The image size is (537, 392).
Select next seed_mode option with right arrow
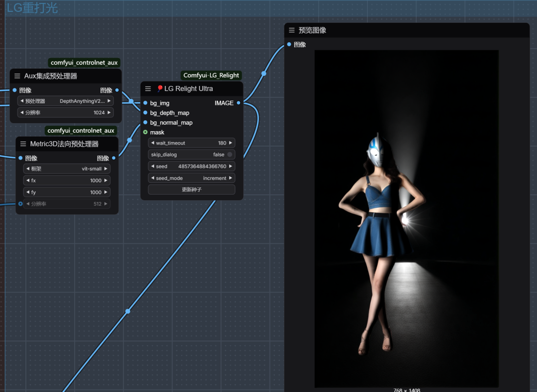point(231,178)
